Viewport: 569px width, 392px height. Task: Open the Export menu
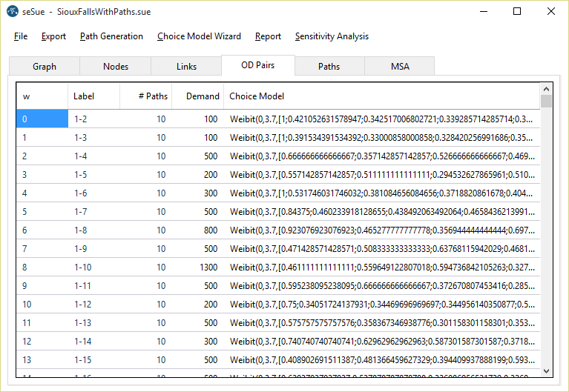(53, 36)
